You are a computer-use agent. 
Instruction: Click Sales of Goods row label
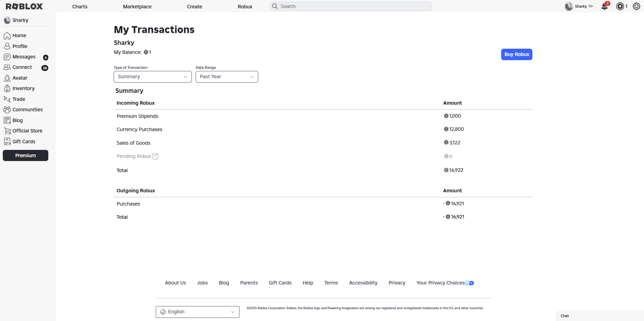click(133, 143)
